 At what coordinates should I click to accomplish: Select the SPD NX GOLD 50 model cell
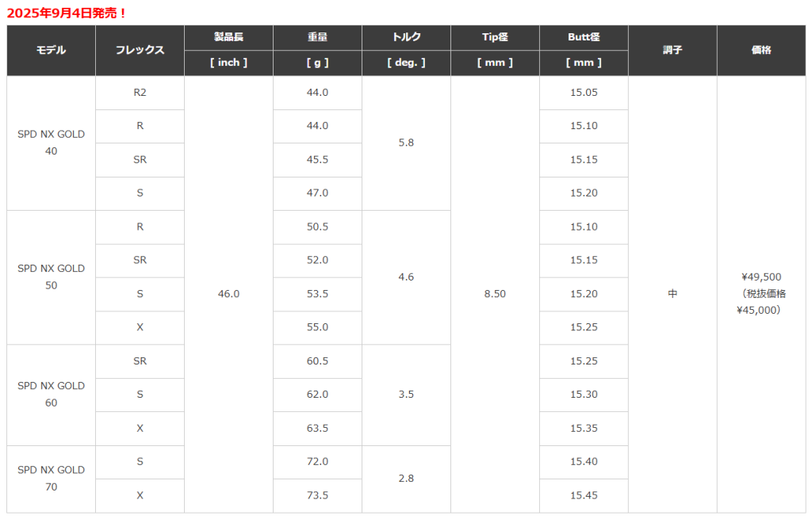[x=51, y=277]
